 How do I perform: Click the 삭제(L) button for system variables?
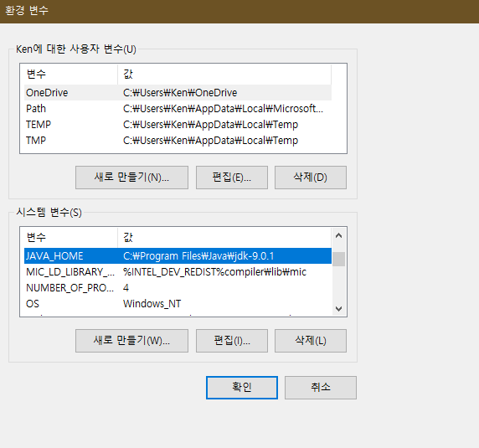point(311,341)
